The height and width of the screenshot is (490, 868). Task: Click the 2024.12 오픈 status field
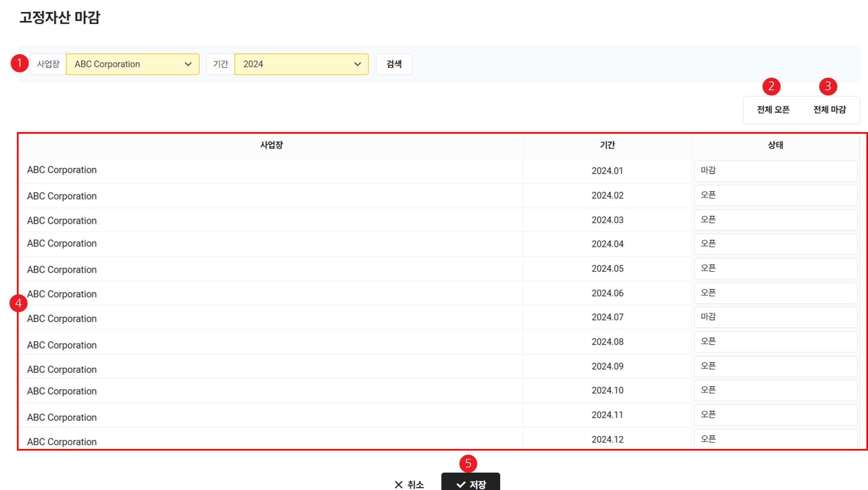point(775,439)
